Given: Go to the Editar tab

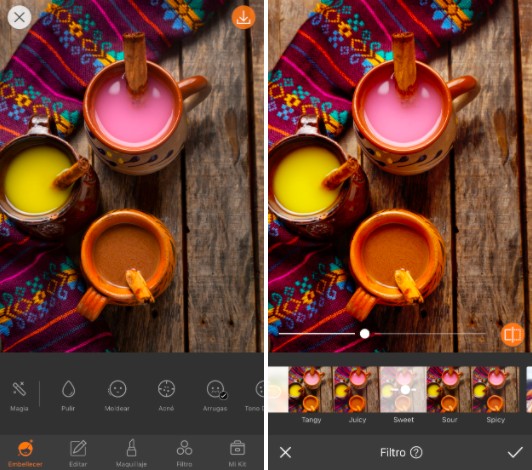Looking at the screenshot, I should (x=78, y=453).
